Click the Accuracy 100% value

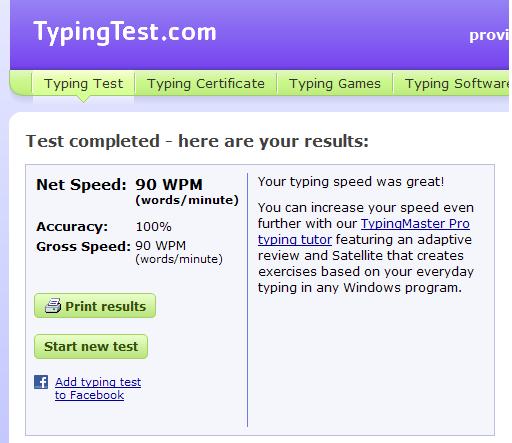click(x=153, y=227)
